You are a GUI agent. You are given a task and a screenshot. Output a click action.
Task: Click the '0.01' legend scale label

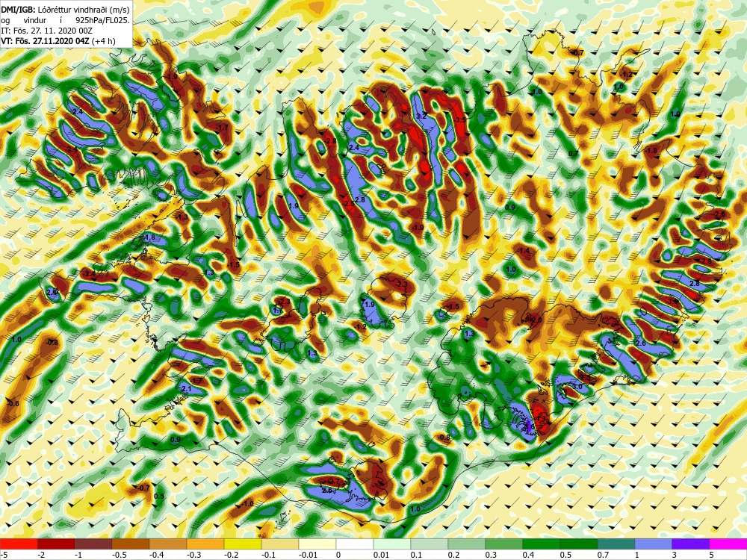[x=381, y=555]
